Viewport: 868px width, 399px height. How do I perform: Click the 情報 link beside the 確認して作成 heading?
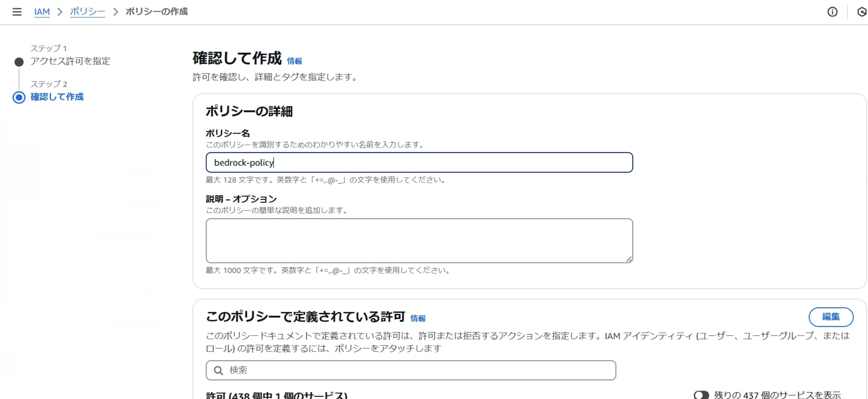[x=295, y=61]
